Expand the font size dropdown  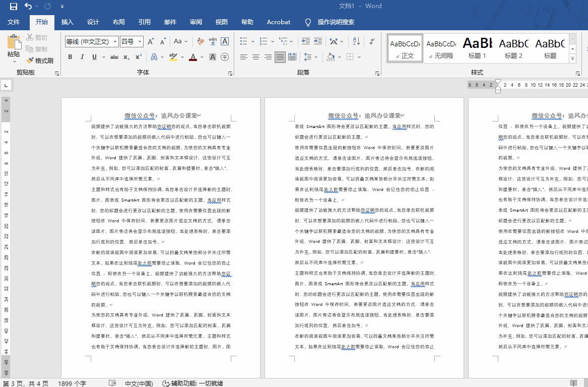tap(140, 40)
